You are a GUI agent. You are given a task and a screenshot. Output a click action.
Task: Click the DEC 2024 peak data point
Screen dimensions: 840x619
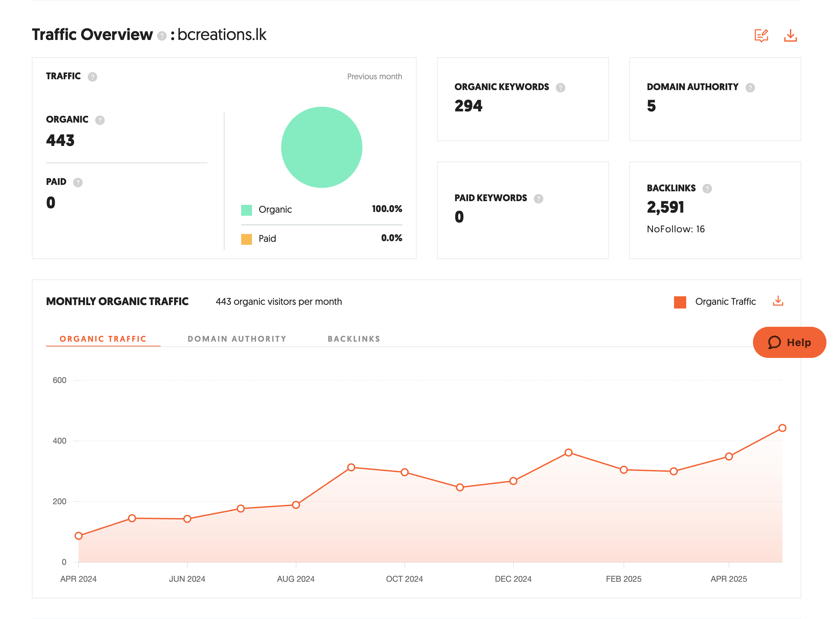pyautogui.click(x=568, y=453)
